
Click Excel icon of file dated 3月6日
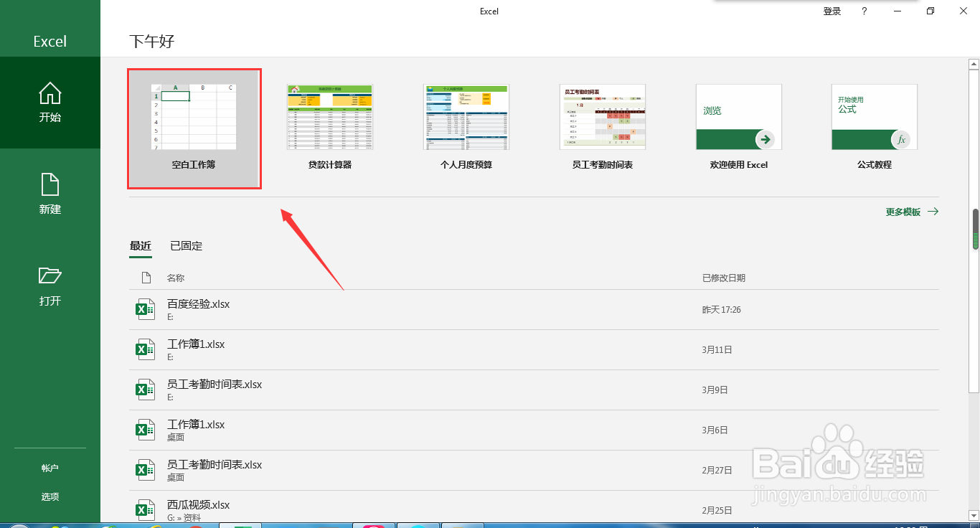point(146,430)
